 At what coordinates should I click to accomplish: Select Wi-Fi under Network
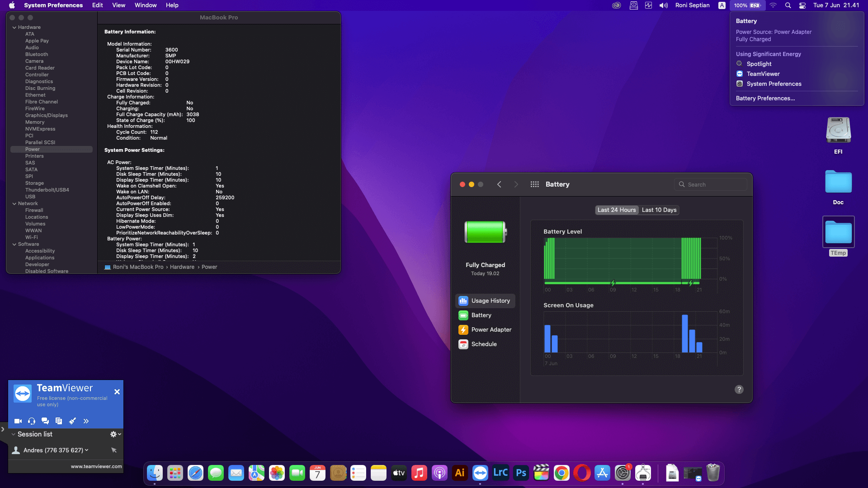coord(32,238)
